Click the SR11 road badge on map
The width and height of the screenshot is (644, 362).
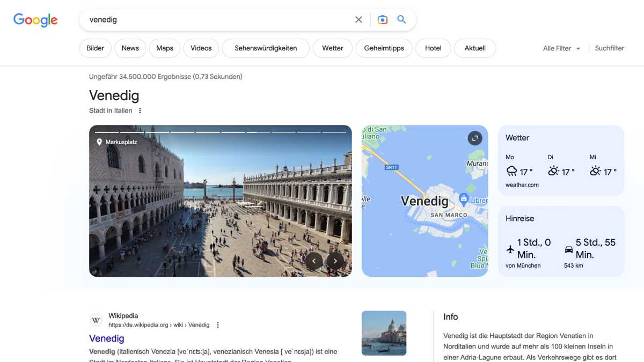tap(391, 167)
